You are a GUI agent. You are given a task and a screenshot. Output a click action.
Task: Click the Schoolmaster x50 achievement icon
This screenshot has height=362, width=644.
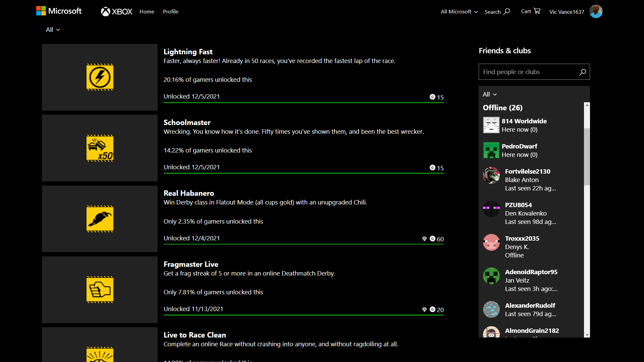click(100, 148)
